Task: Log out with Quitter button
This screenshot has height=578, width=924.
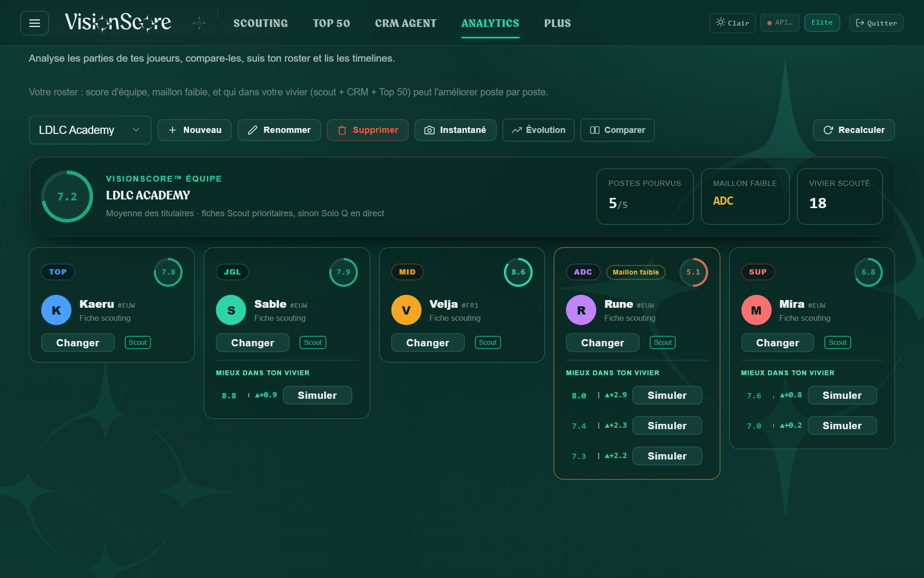Action: (876, 23)
